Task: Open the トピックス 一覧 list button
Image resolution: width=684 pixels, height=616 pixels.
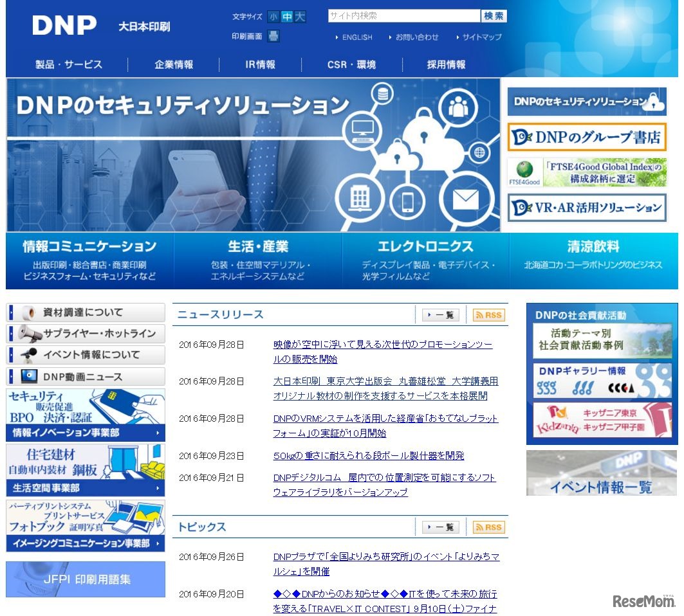Action: [x=441, y=527]
